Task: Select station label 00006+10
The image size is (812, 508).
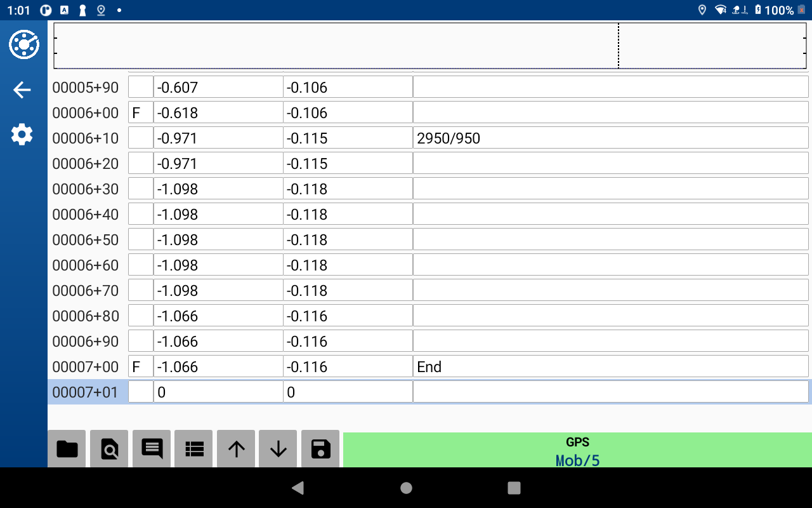Action: [x=86, y=138]
